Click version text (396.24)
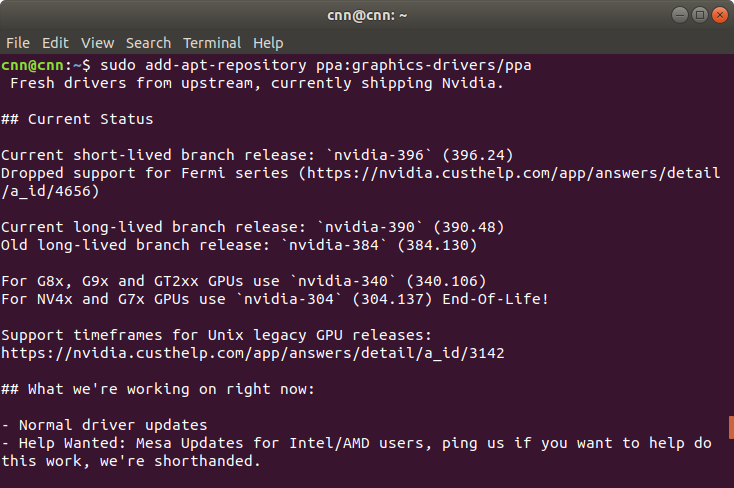The width and height of the screenshot is (734, 488). coord(477,155)
